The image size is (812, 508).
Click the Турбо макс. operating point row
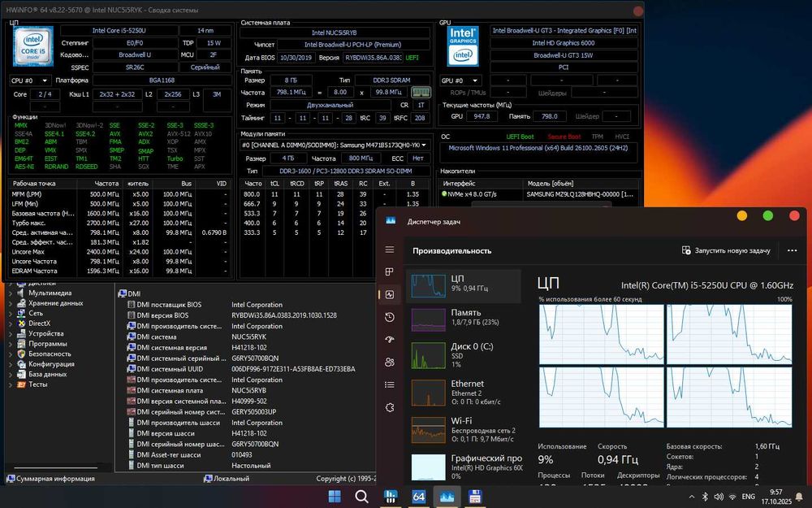119,223
